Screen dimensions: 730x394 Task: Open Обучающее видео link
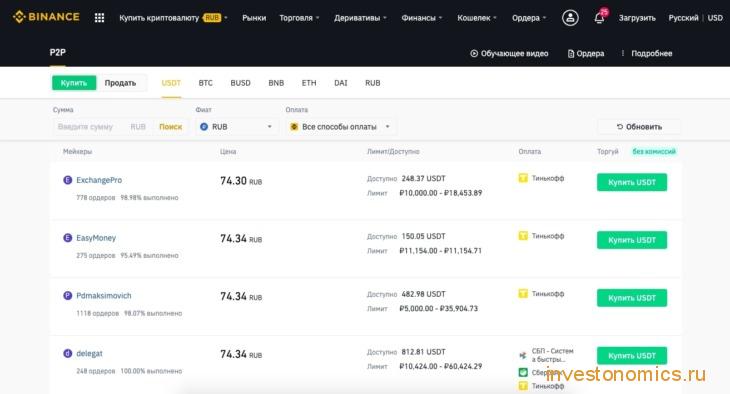point(509,54)
